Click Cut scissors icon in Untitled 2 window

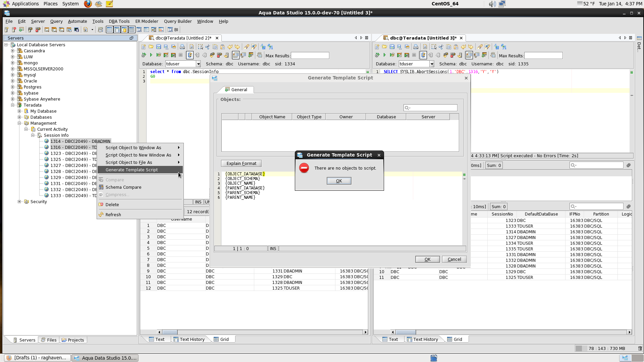point(208,47)
